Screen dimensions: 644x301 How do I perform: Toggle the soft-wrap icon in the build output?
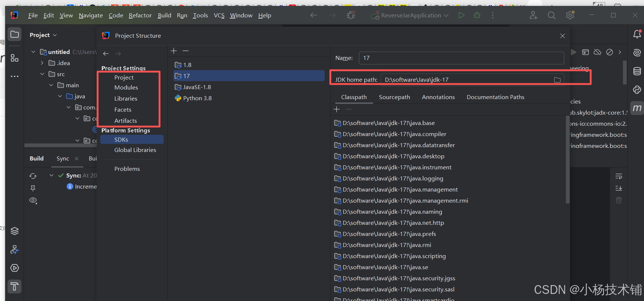coord(619,176)
